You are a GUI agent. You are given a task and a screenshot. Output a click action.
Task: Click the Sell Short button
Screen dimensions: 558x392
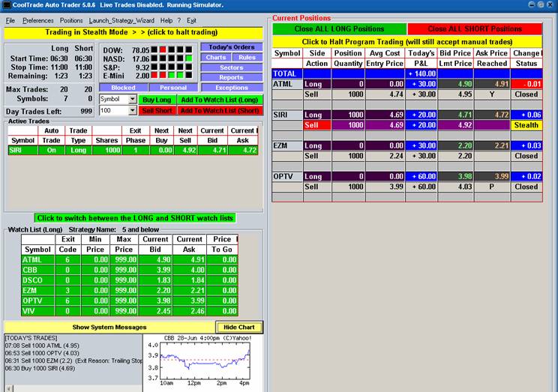click(157, 111)
